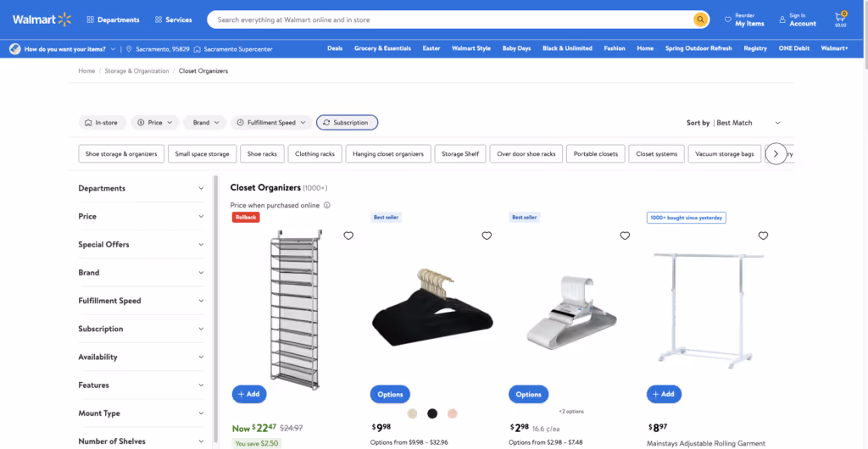Screen dimensions: 868x449
Task: Open the Services menu
Action: point(173,19)
